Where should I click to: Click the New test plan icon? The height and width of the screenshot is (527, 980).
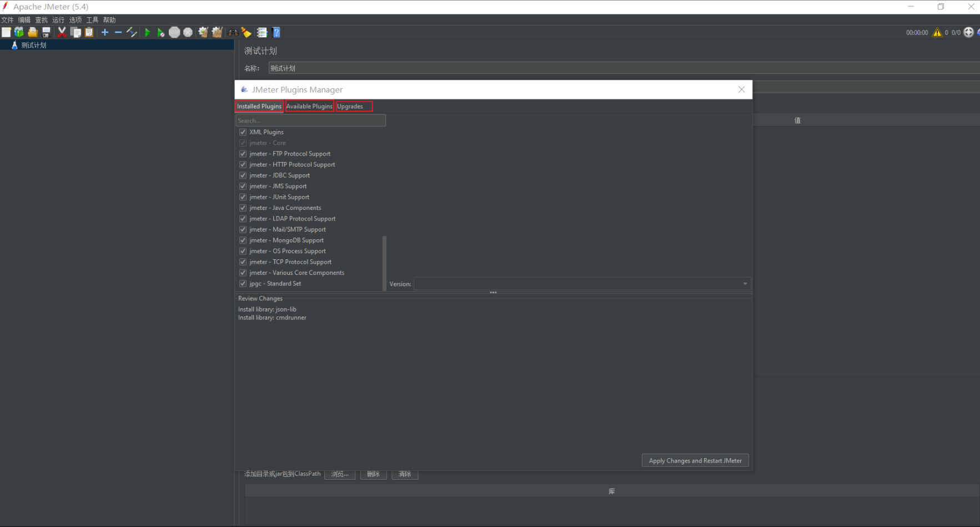[x=6, y=32]
